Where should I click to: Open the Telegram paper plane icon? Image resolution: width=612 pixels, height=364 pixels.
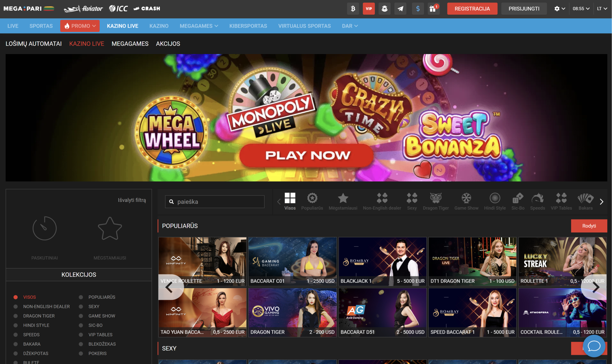401,8
